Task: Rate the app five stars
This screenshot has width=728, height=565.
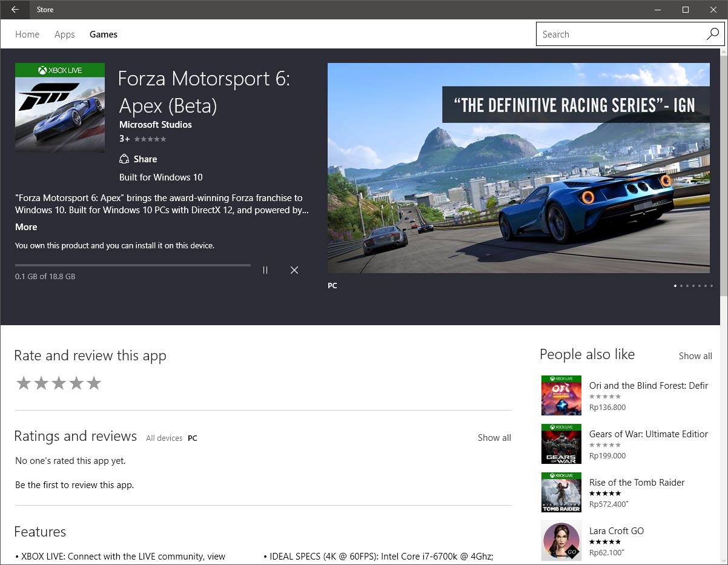Action: coord(94,383)
